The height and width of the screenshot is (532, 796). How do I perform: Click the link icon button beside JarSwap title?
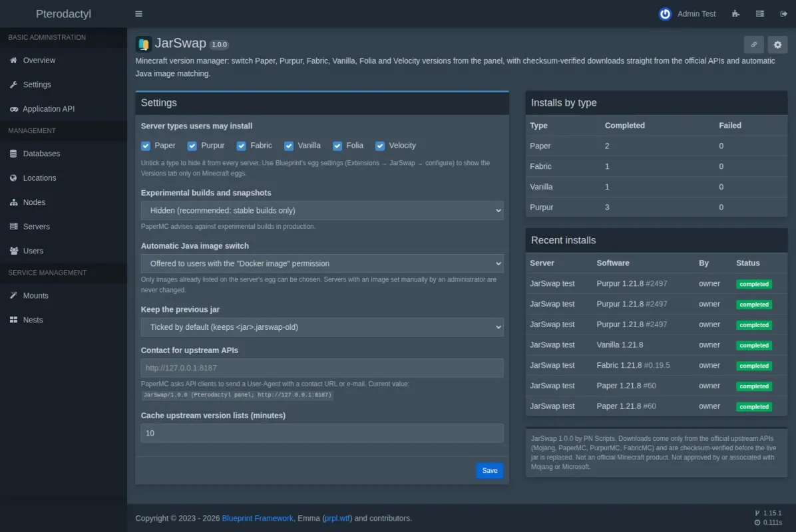[x=754, y=45]
